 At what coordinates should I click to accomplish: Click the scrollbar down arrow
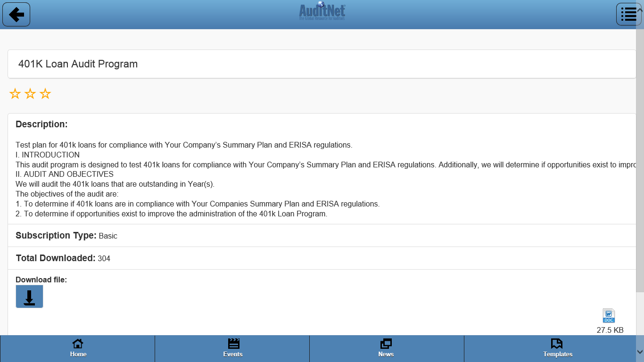pos(640,352)
